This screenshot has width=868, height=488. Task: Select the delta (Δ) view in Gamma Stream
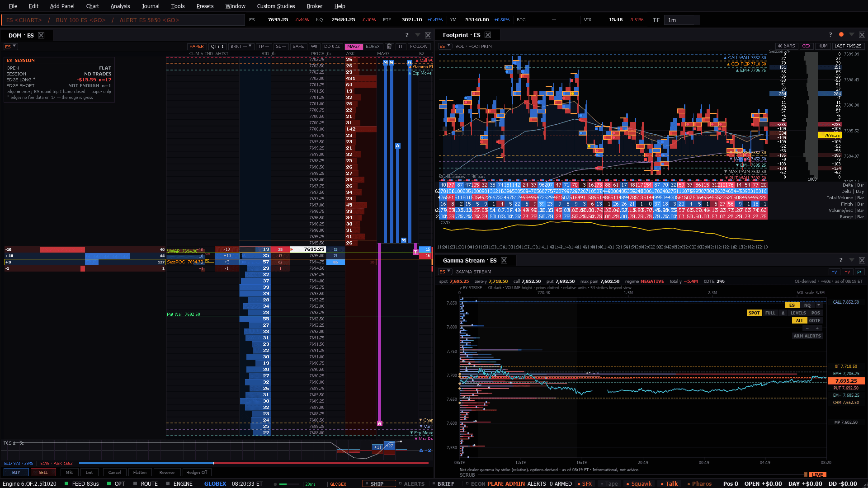pos(783,313)
